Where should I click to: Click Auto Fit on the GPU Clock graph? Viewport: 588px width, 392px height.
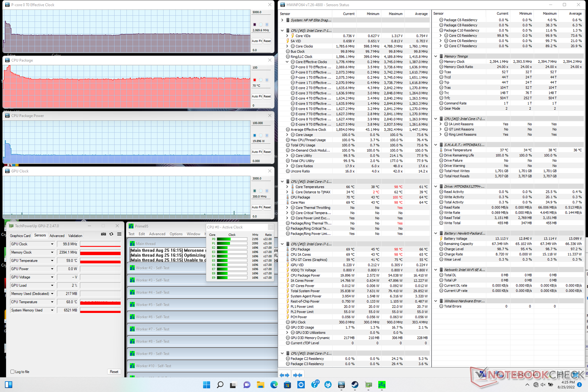(257, 207)
